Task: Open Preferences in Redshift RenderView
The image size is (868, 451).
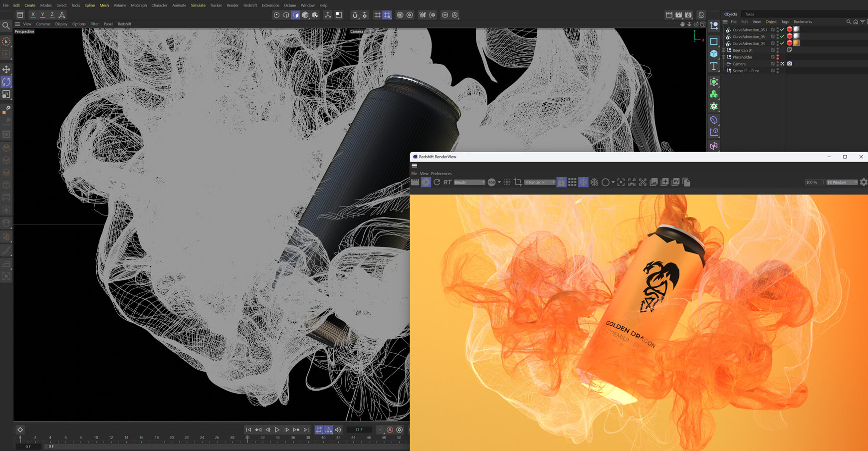Action: tap(441, 174)
